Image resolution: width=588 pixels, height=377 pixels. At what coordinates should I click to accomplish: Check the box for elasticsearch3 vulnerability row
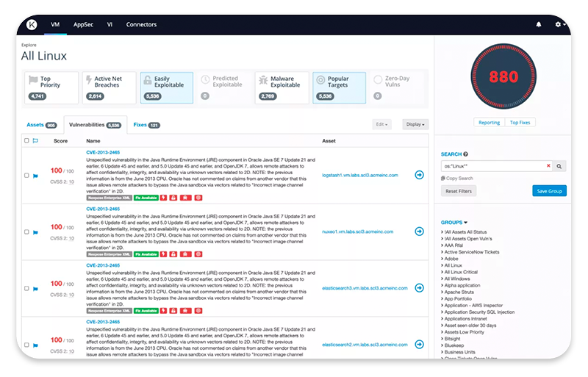coord(26,289)
